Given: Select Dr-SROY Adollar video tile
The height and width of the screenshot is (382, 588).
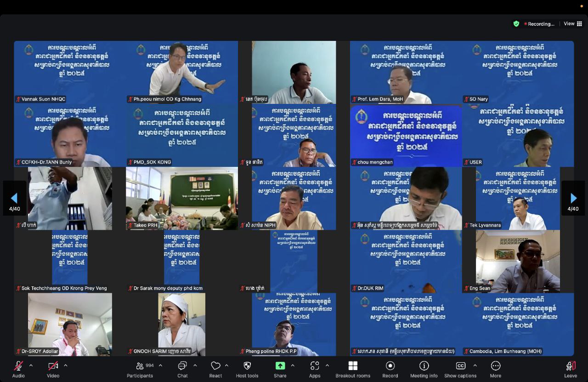Looking at the screenshot, I should pyautogui.click(x=70, y=324).
